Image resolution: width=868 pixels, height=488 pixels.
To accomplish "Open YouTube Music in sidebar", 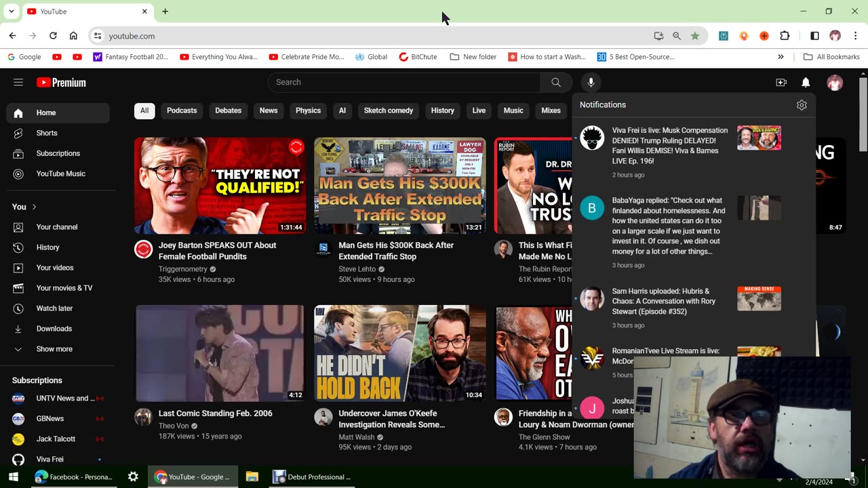I will coord(58,174).
